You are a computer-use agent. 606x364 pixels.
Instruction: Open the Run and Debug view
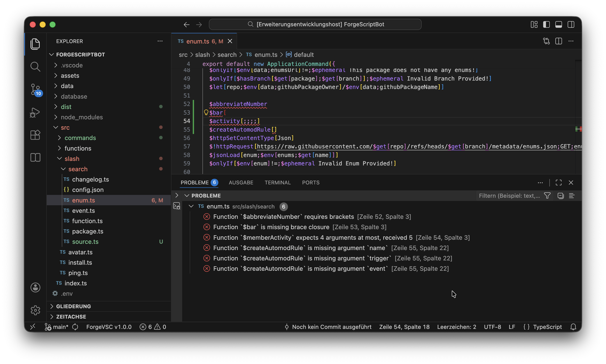point(35,112)
